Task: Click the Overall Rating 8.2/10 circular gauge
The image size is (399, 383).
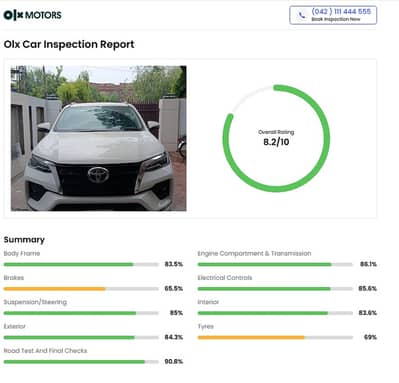Action: pos(276,138)
